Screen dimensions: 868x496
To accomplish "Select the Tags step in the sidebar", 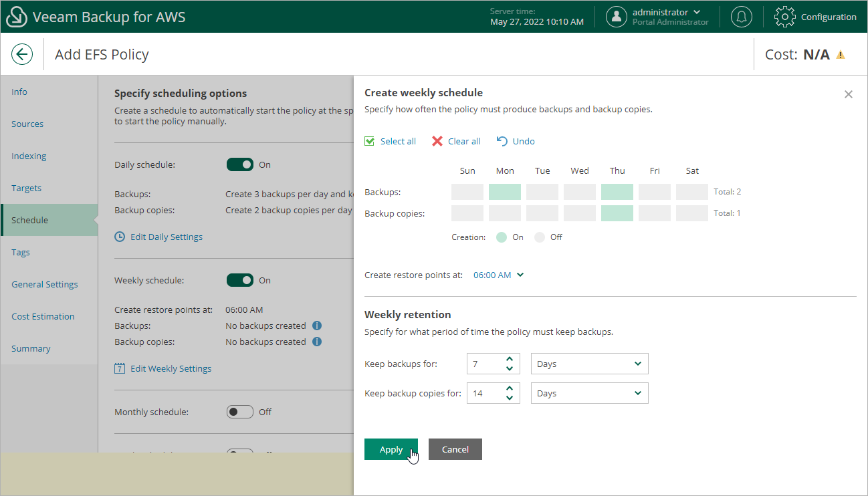I will (x=21, y=252).
